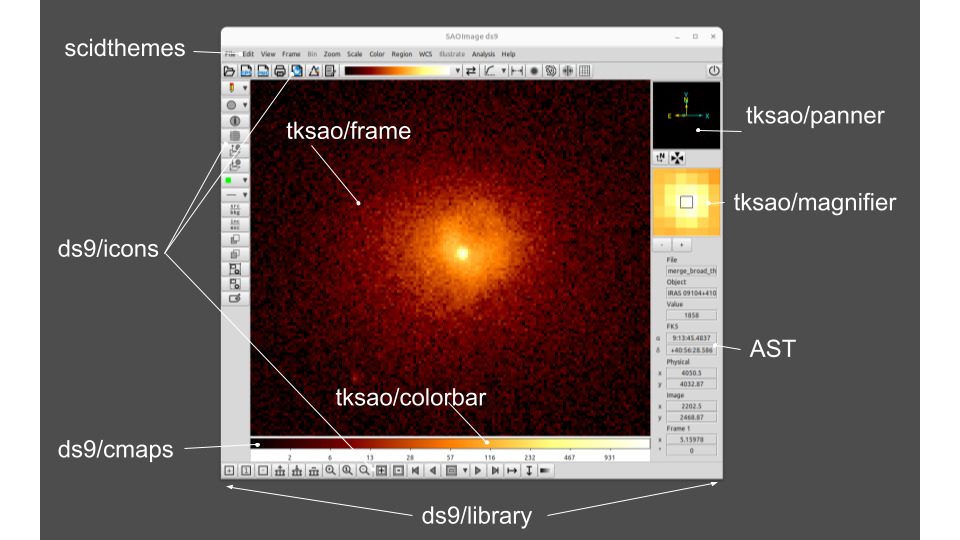Image resolution: width=960 pixels, height=540 pixels.
Task: Open the green region color dropdown arrow
Action: click(x=245, y=180)
